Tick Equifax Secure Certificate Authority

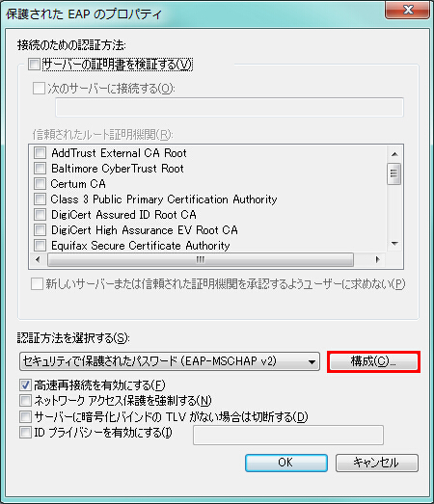(x=40, y=245)
